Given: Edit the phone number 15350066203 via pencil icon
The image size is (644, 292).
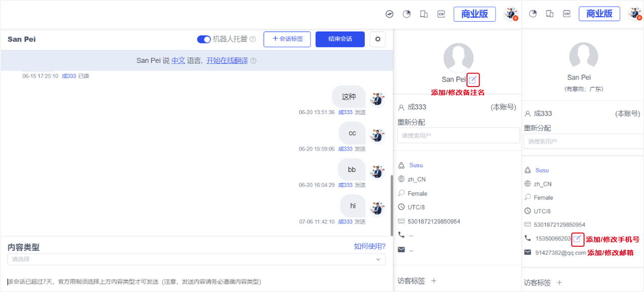Looking at the screenshot, I should tap(578, 239).
